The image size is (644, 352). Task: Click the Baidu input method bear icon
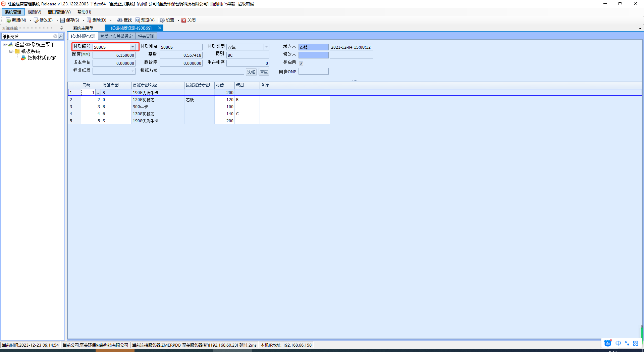coord(608,343)
